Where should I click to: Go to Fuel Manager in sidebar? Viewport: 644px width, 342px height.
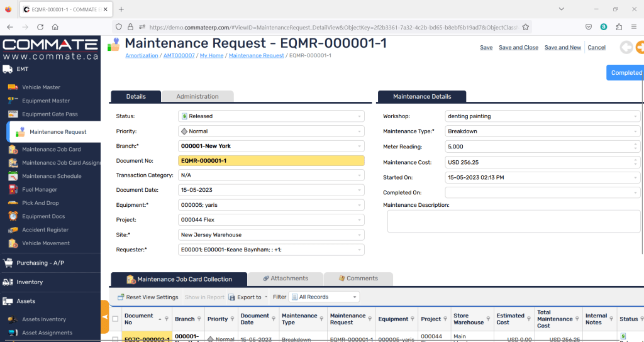tap(40, 190)
